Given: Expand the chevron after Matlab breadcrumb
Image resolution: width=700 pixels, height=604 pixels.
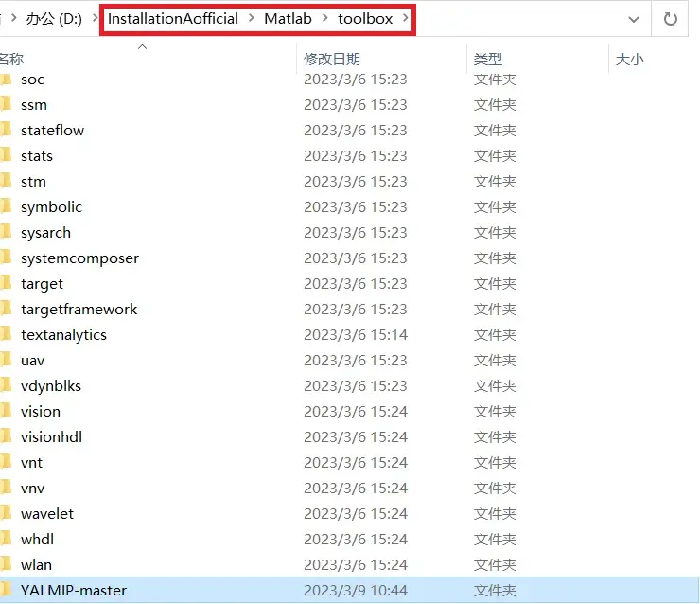Looking at the screenshot, I should pyautogui.click(x=324, y=19).
